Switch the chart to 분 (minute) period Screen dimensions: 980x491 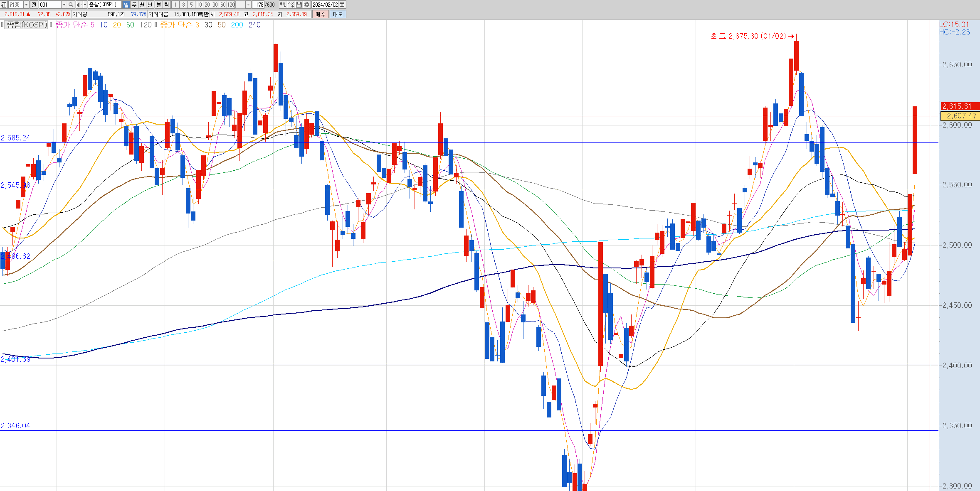(x=158, y=5)
